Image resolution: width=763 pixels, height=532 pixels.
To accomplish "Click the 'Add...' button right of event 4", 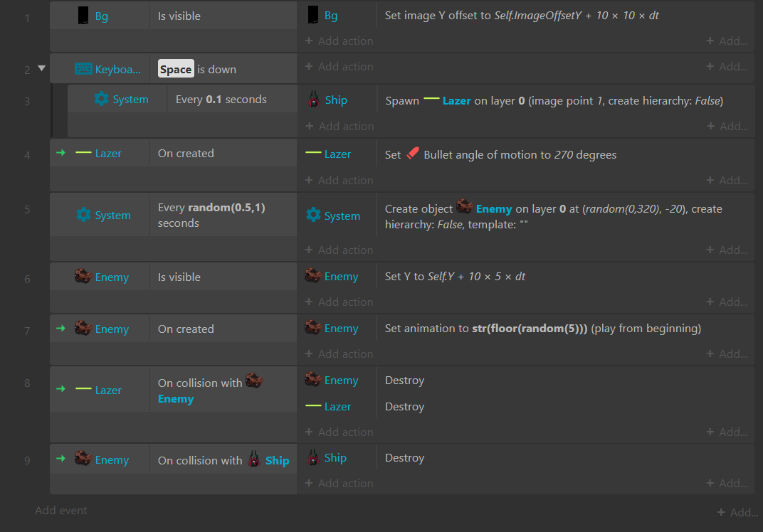I will click(727, 181).
